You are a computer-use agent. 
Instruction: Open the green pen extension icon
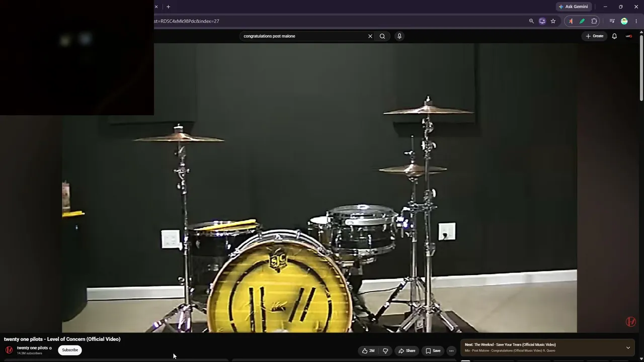coord(582,21)
